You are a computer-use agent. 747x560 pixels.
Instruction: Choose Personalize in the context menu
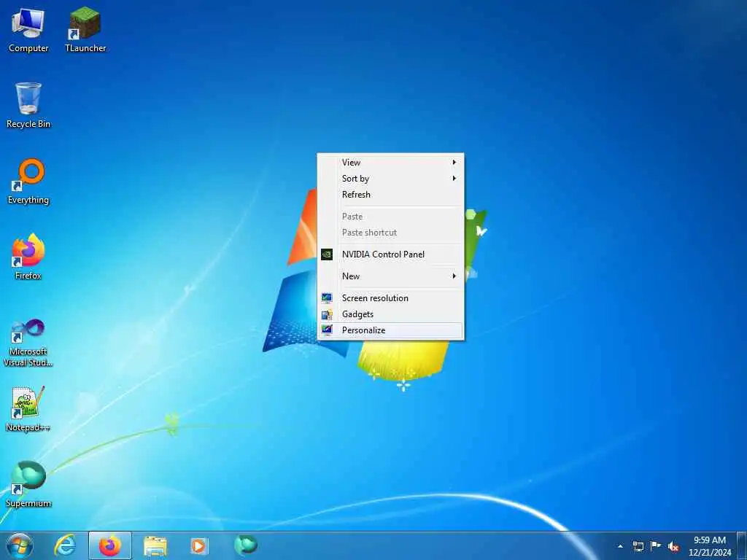click(x=390, y=330)
